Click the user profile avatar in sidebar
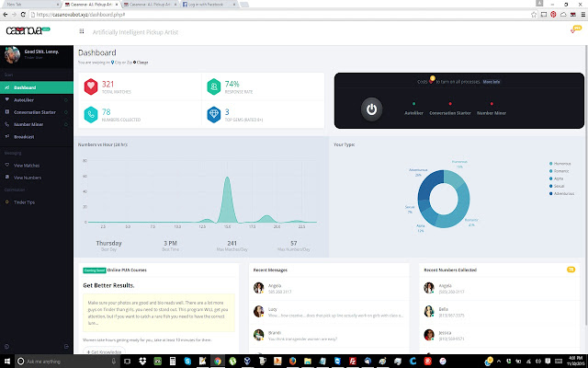The width and height of the screenshot is (588, 368). point(12,55)
